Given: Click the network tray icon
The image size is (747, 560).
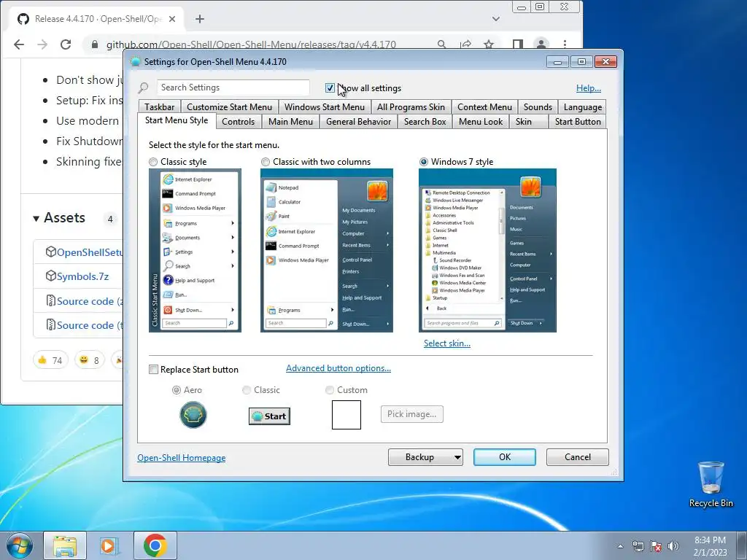Looking at the screenshot, I should coord(638,545).
